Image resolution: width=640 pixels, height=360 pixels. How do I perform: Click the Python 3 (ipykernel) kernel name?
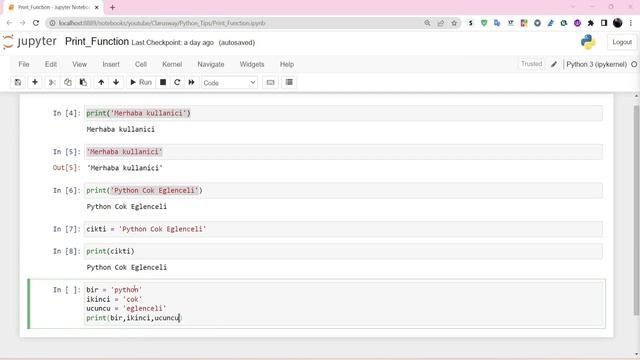point(596,64)
